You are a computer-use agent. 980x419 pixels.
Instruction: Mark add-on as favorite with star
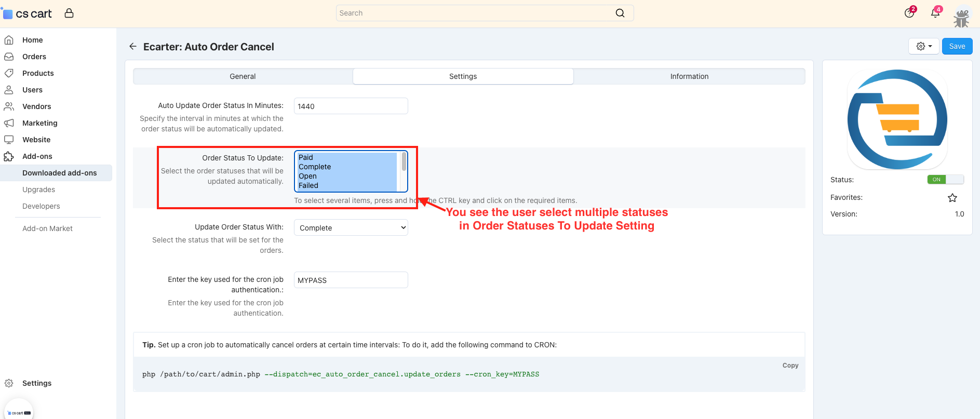coord(952,197)
